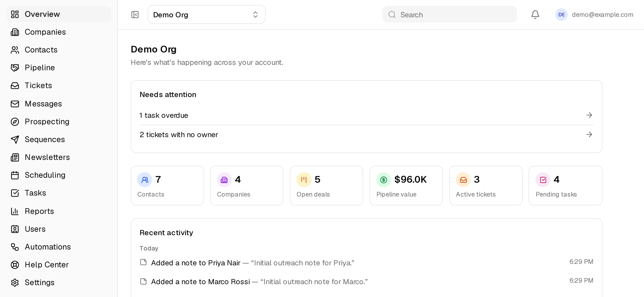This screenshot has width=644, height=297.
Task: Click the Settings gear icon
Action: [15, 283]
